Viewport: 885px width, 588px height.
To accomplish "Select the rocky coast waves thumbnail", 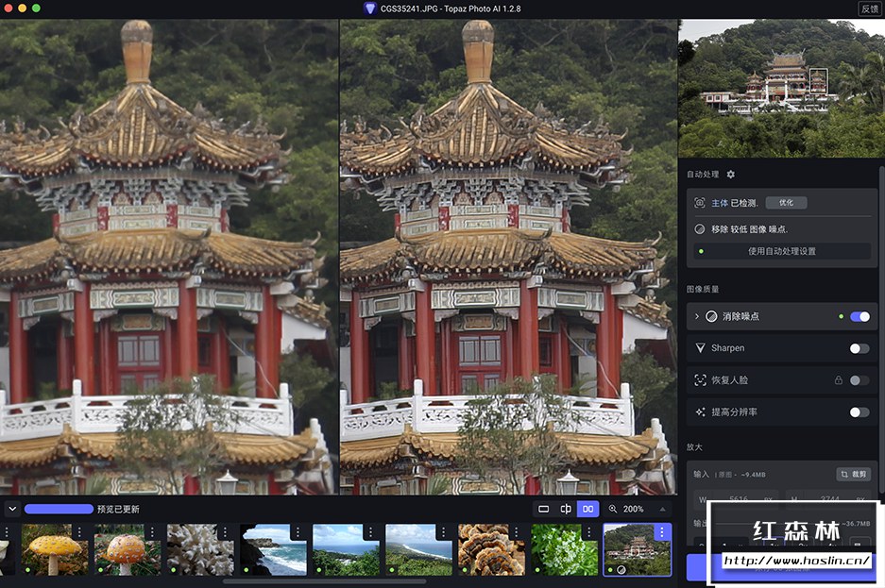I will (x=273, y=549).
